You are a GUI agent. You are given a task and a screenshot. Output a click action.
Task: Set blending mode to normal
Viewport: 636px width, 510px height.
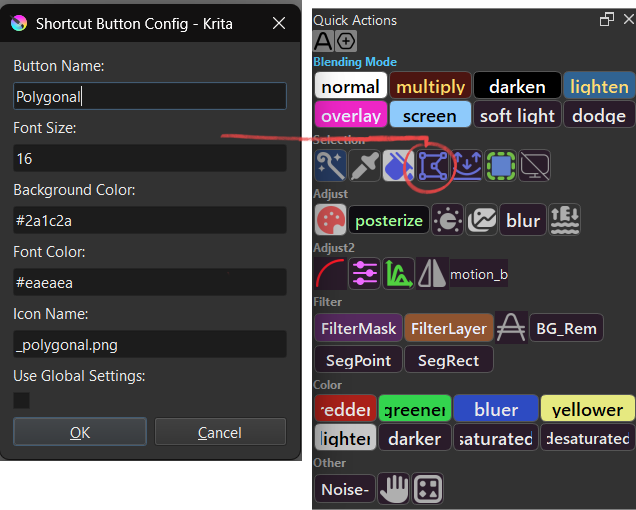click(351, 86)
